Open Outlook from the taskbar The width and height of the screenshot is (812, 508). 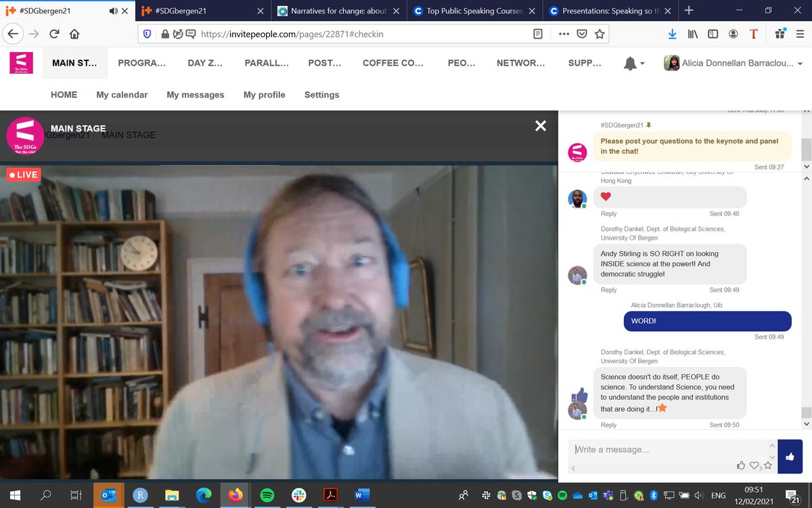108,495
